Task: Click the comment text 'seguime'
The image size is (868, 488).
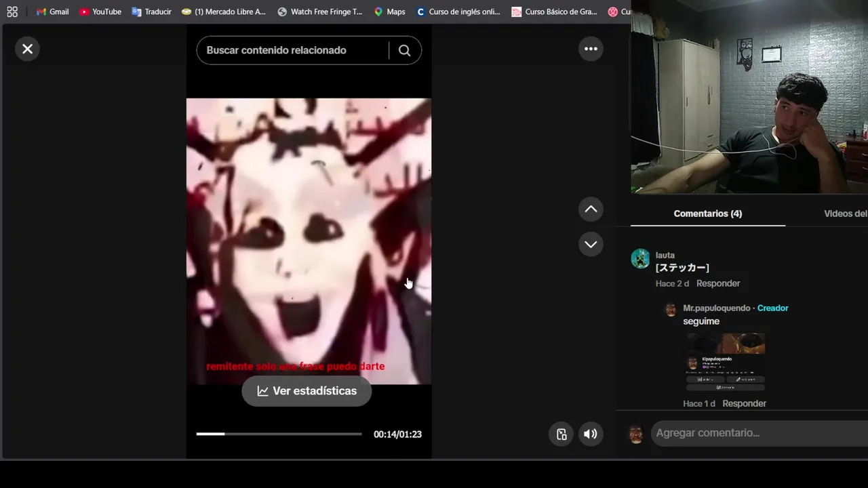Action: [x=701, y=321]
